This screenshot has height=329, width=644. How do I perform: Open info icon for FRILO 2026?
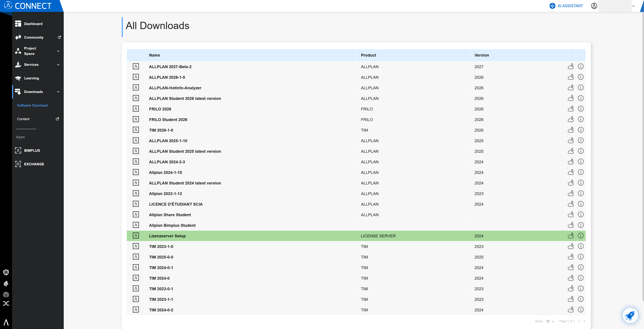[x=581, y=109]
